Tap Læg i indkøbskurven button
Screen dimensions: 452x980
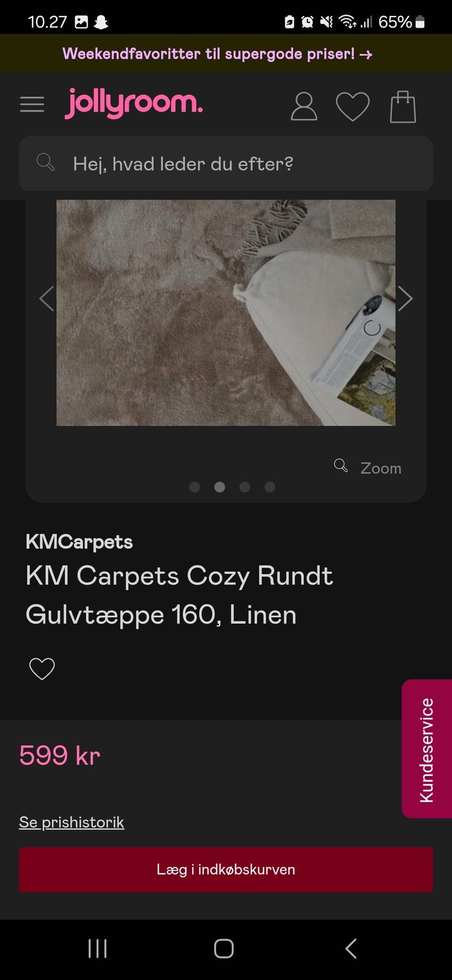(226, 870)
